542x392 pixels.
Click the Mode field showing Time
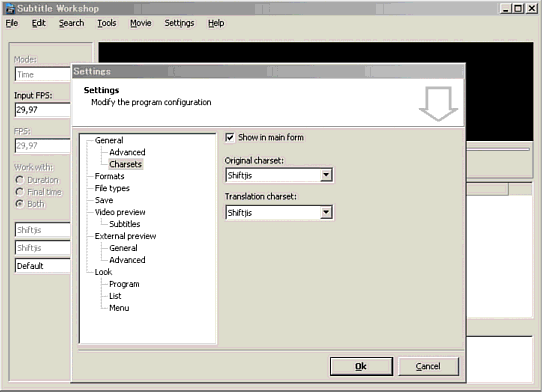[x=43, y=74]
